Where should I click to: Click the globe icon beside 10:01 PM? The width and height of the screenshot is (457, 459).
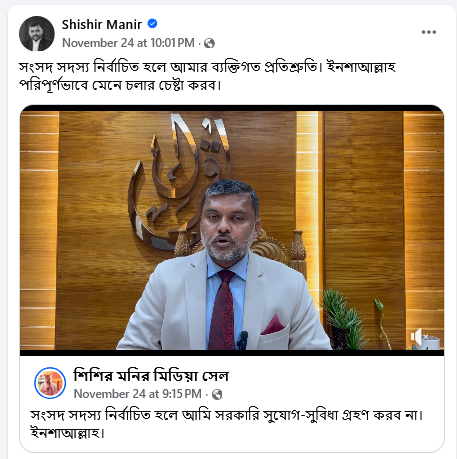pyautogui.click(x=209, y=43)
